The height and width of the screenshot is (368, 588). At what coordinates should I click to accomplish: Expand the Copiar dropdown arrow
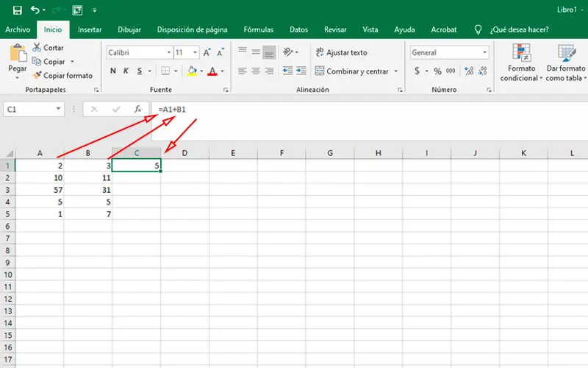click(x=72, y=62)
